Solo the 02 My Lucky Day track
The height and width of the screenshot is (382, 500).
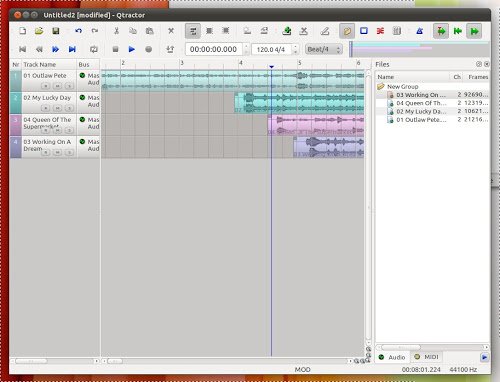pyautogui.click(x=69, y=108)
